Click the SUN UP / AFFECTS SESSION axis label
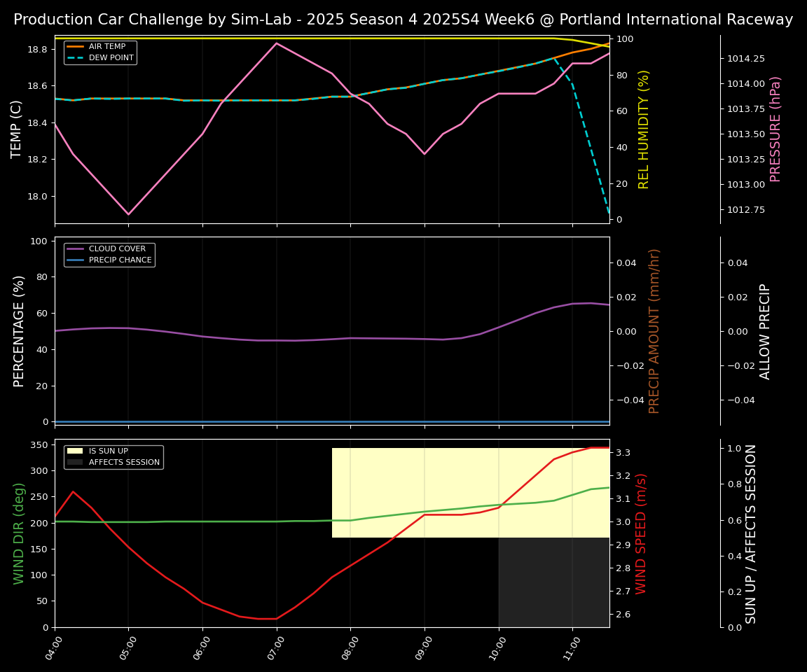The image size is (807, 672). point(751,533)
